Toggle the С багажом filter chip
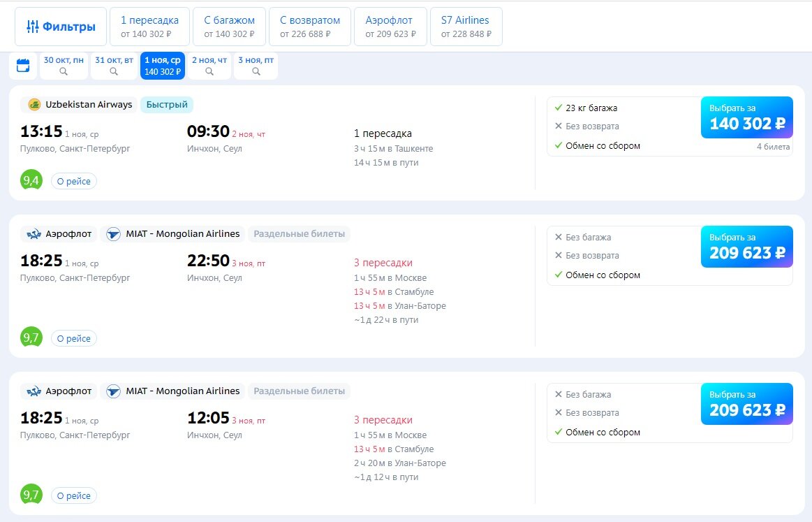812x522 pixels. point(229,26)
